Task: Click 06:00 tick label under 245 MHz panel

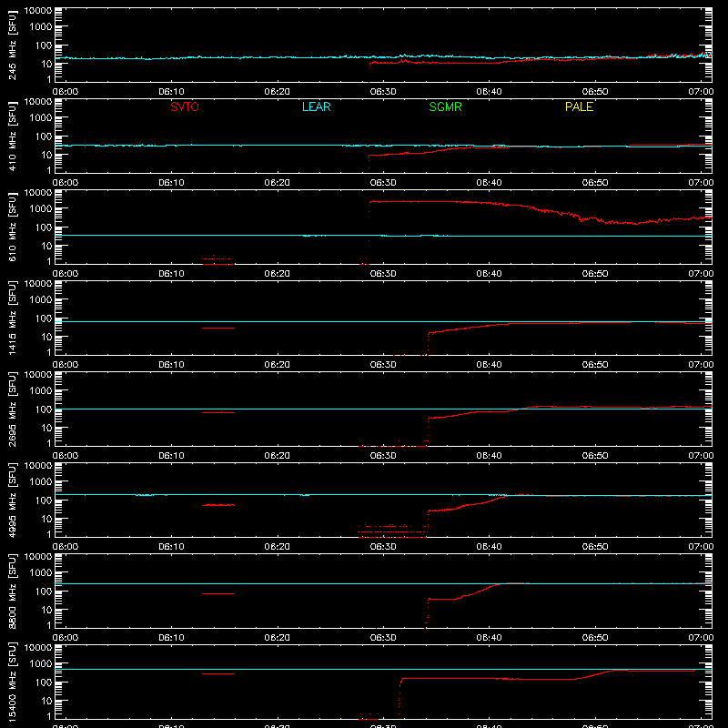Action: [66, 92]
